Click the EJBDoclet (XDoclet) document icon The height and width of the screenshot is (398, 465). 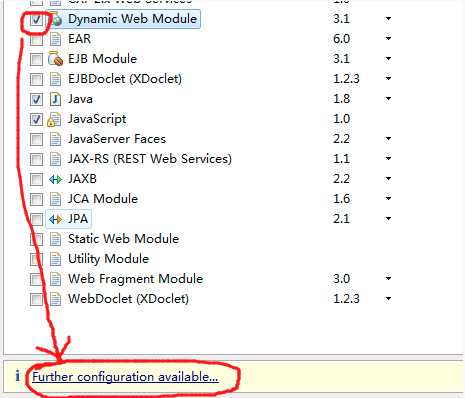pyautogui.click(x=55, y=79)
